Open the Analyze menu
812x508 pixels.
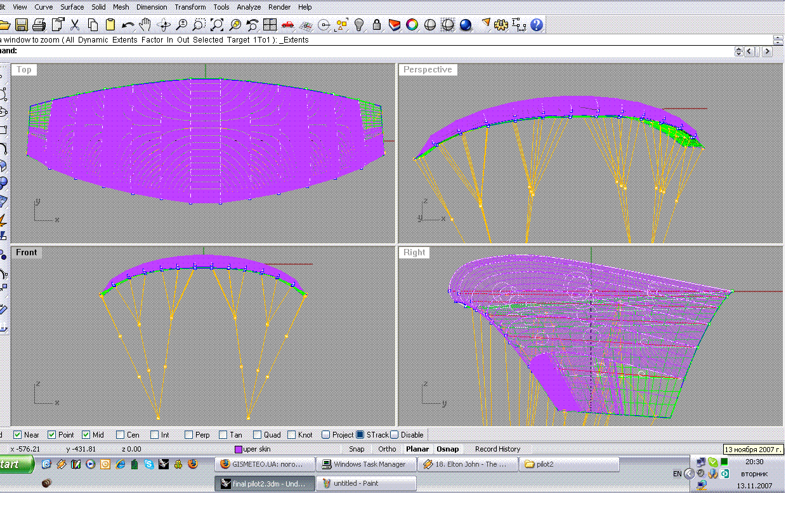tap(249, 7)
